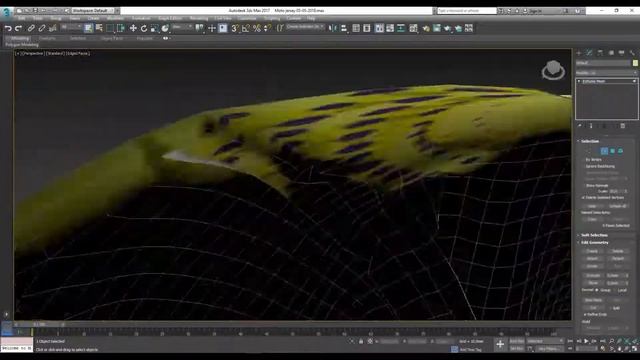Click the Redo arrow in main toolbar
This screenshot has width=640, height=360.
[18, 28]
